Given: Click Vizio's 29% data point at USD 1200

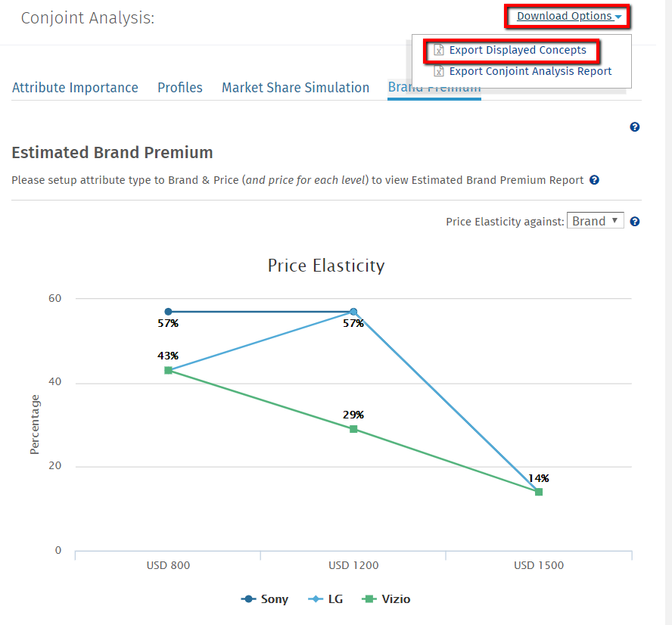Looking at the screenshot, I should pyautogui.click(x=353, y=429).
